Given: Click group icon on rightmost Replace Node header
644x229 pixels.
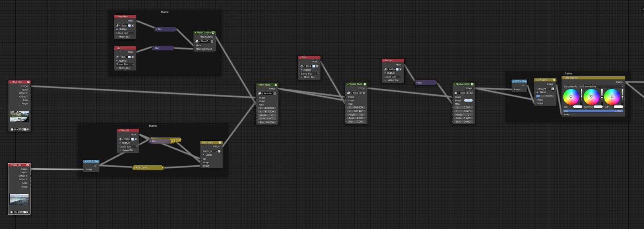Looking at the screenshot, I should point(472,84).
